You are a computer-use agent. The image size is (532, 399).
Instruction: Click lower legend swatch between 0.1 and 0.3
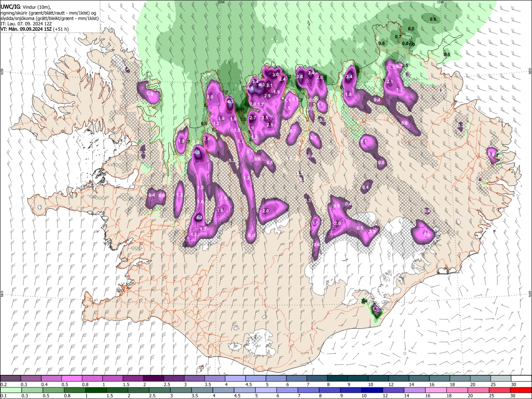pos(11,390)
